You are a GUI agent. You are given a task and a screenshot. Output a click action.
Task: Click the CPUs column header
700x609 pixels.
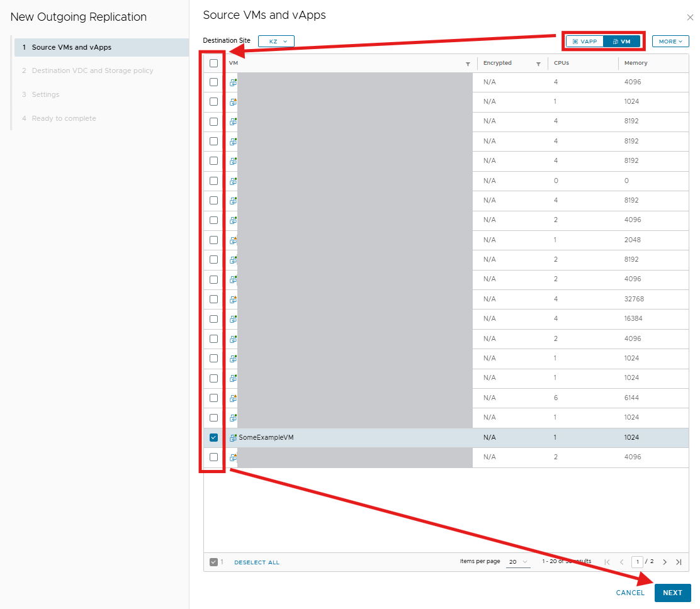(x=561, y=63)
